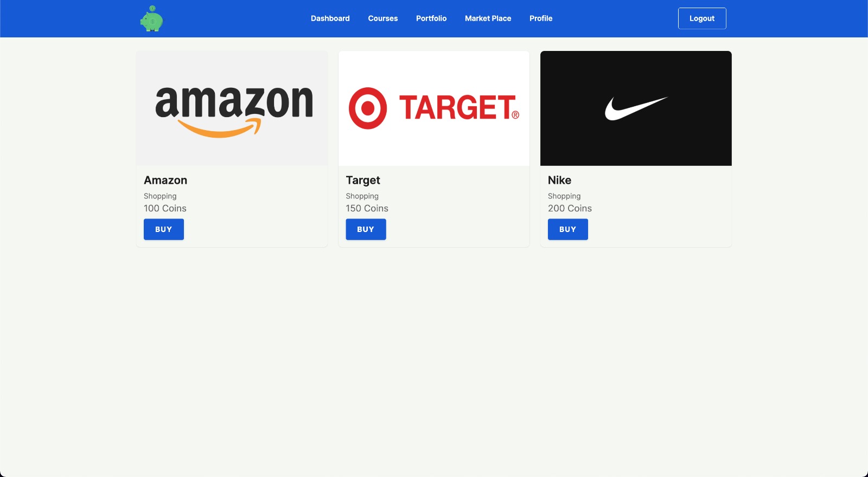Open the Portfolio nav link

(x=431, y=18)
